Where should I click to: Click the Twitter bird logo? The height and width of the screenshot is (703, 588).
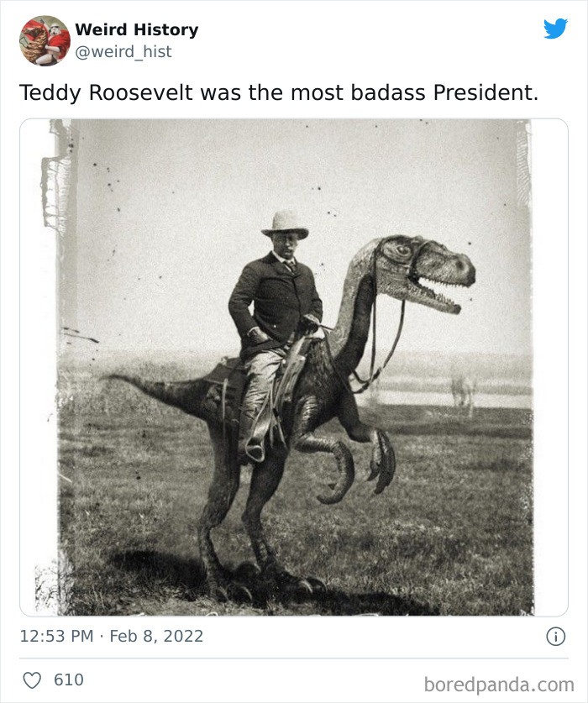pos(555,29)
